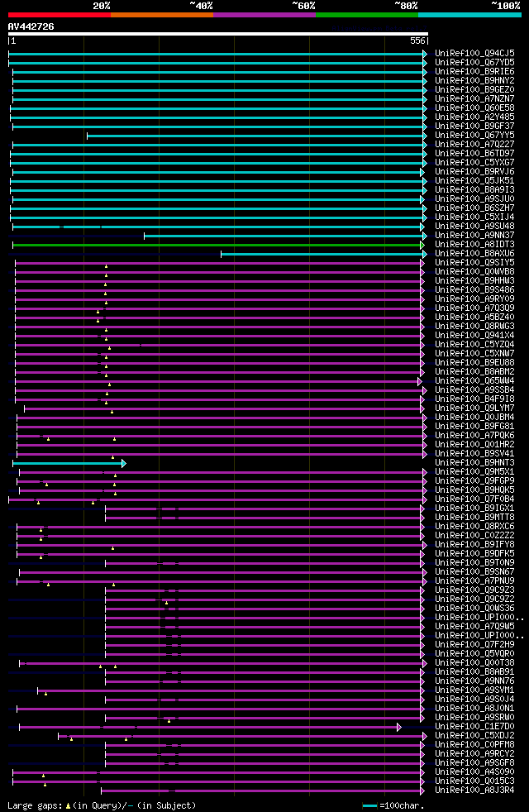Click the green ~80% identity legend segment
This screenshot has width=529, height=812.
pyautogui.click(x=367, y=15)
